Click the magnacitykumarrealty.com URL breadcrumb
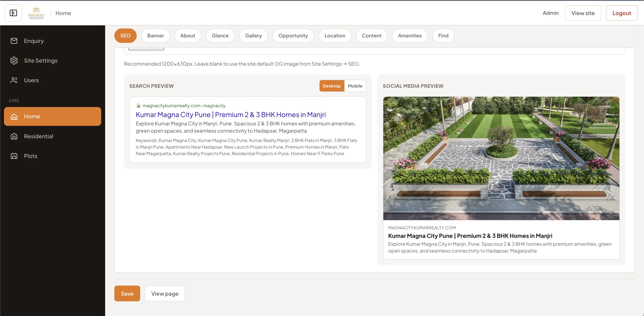Screen dimensions: 644x316 click(x=184, y=106)
